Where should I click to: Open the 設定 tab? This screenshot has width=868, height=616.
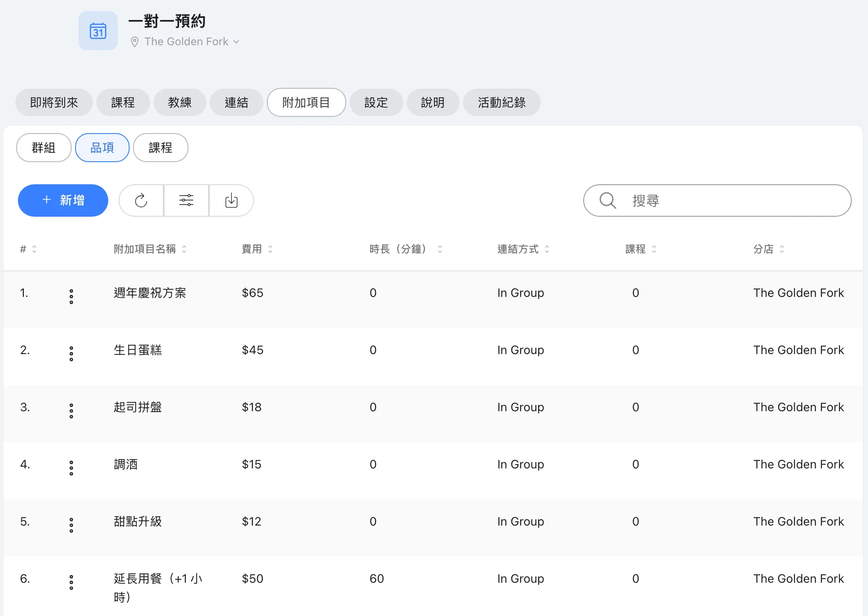coord(376,102)
